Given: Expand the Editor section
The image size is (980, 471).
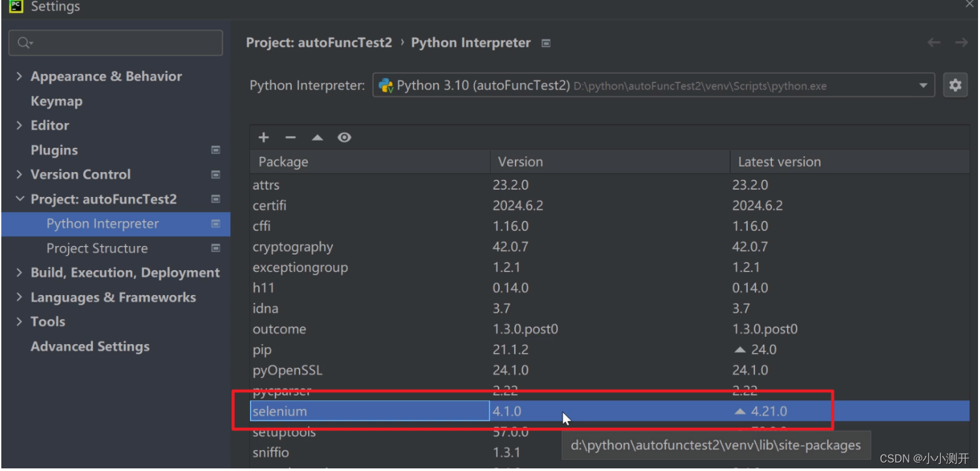Looking at the screenshot, I should [19, 126].
